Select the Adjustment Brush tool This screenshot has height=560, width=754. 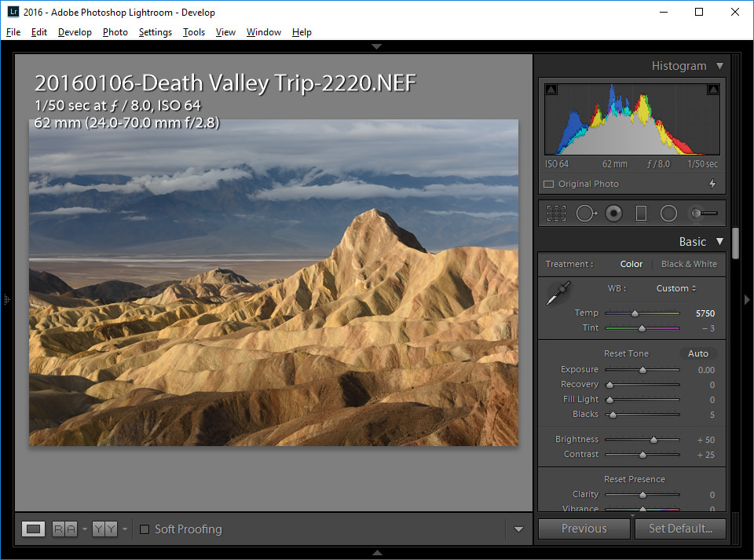[704, 213]
